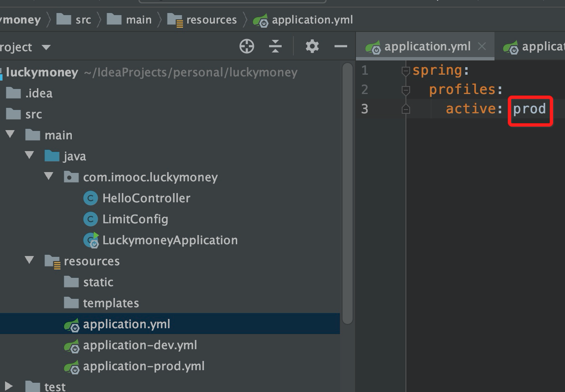This screenshot has width=565, height=392.
Task: Click the spring key on line 1
Action: click(437, 71)
